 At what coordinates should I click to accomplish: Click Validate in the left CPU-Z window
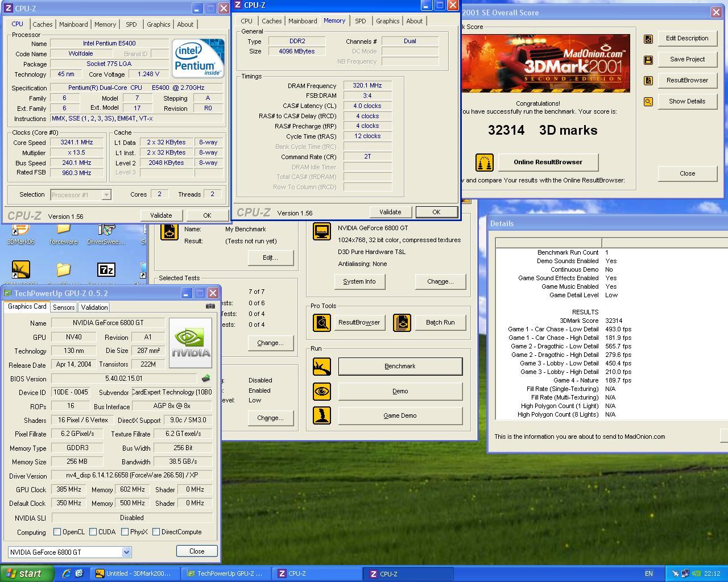[x=161, y=215]
